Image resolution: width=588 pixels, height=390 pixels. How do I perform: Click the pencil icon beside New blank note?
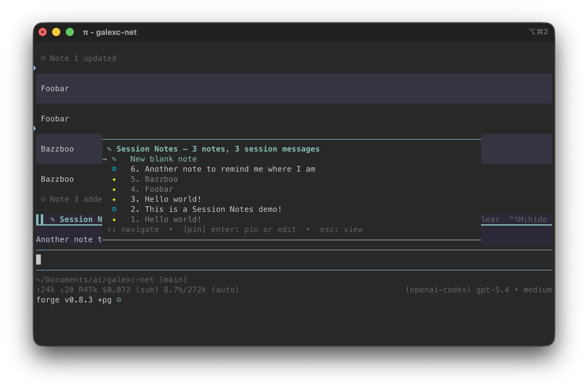click(x=114, y=159)
